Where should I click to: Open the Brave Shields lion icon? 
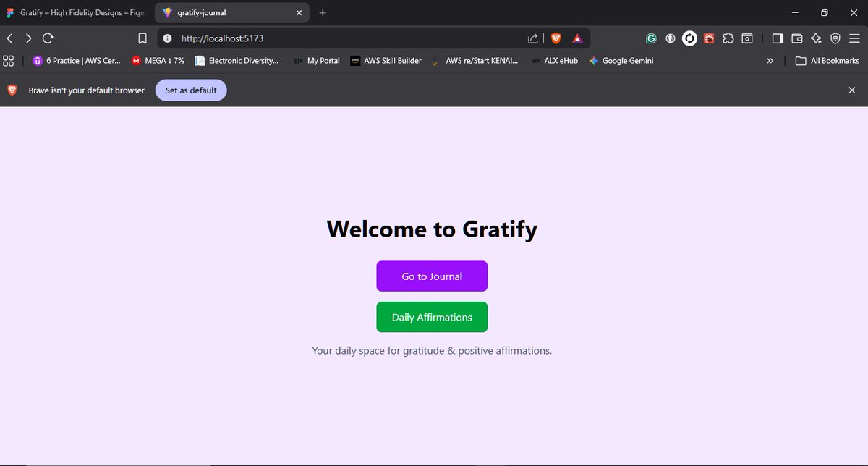tap(556, 38)
